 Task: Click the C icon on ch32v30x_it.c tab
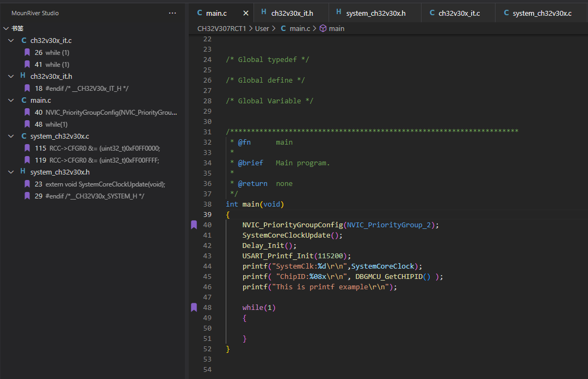pos(432,13)
